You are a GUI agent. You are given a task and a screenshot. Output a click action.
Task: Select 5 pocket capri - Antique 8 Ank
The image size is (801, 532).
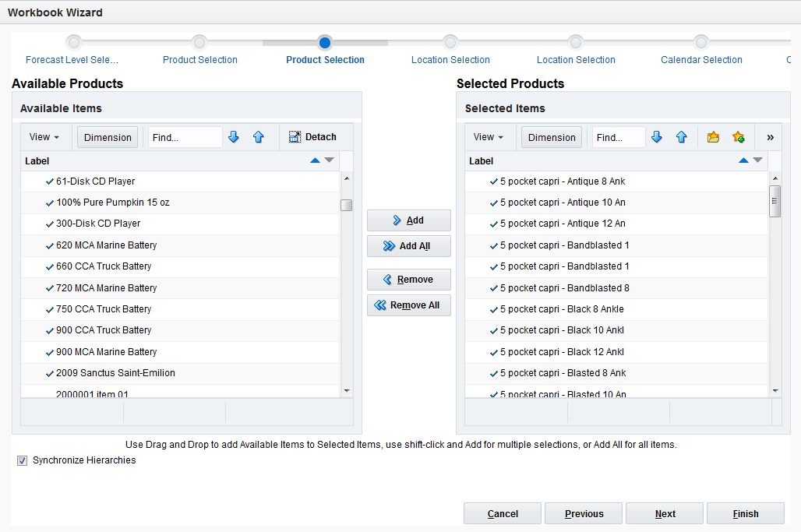616,181
